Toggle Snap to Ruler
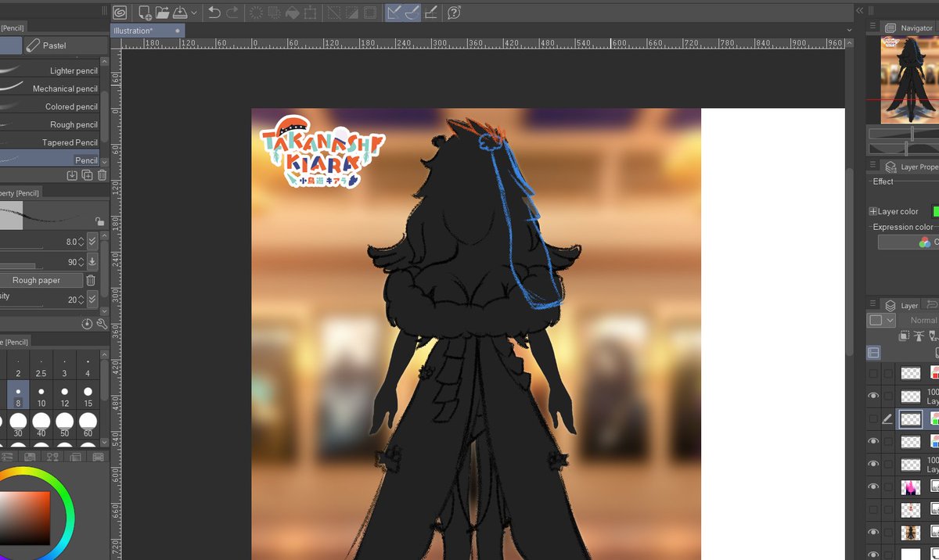 [394, 12]
